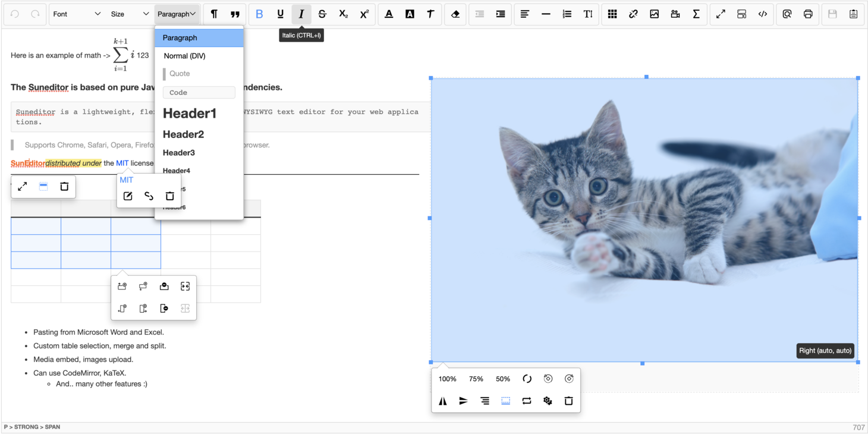Insert an image from the toolbar
868x434 pixels.
pyautogui.click(x=655, y=13)
